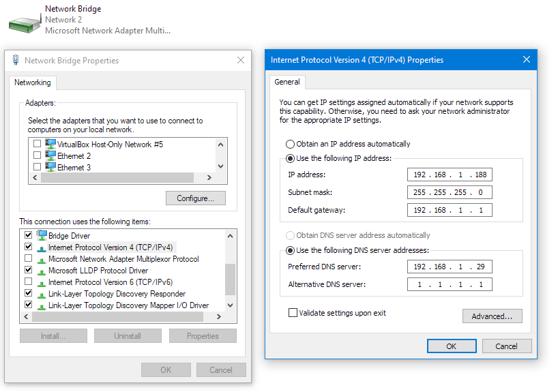558x392 pixels.
Task: Select the VirtualBox Host-Only Network #5 adapter icon
Action: click(x=50, y=144)
